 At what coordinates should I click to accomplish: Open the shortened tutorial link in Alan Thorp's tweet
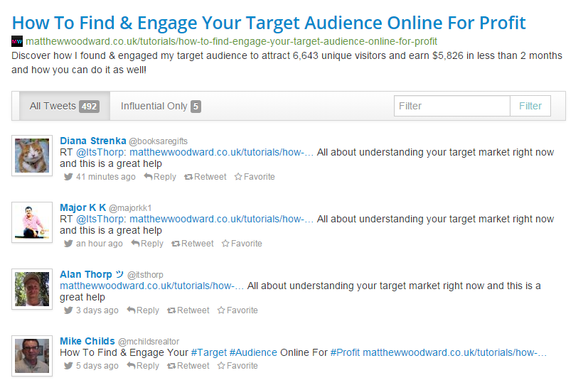click(x=152, y=286)
